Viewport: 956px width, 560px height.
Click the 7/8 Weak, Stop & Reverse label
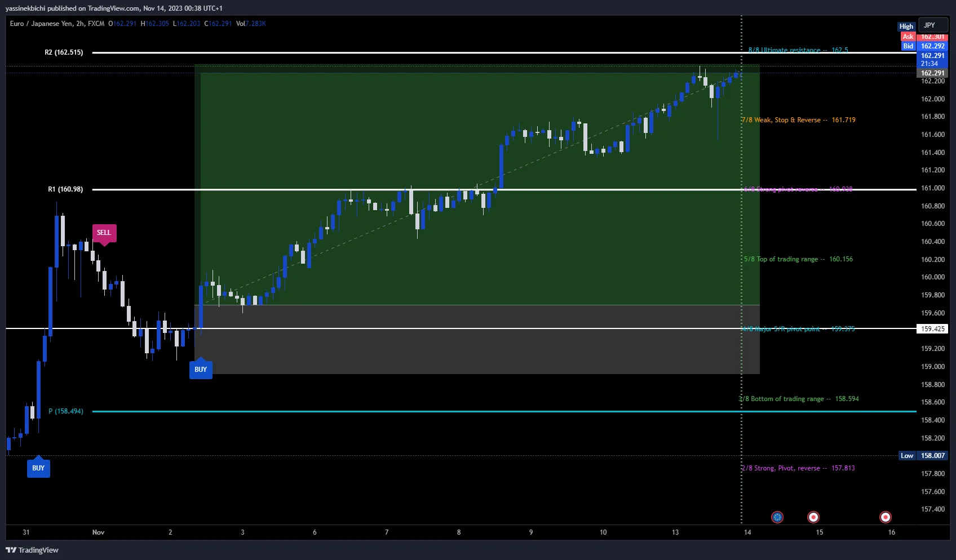click(x=798, y=120)
